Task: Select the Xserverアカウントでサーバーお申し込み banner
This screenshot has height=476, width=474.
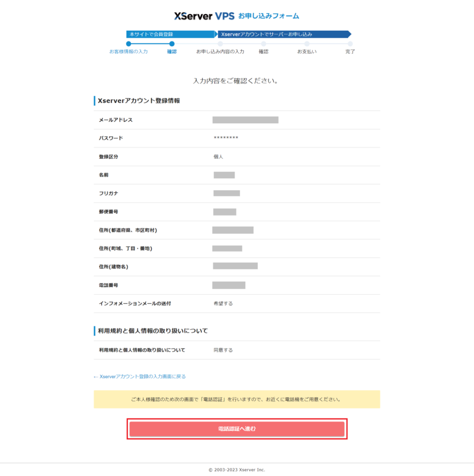Action: (284, 34)
